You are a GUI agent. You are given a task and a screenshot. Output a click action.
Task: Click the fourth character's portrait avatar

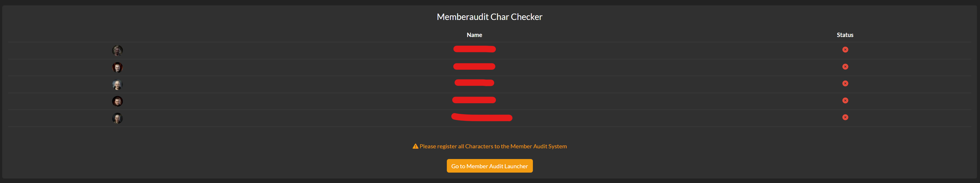tap(118, 101)
